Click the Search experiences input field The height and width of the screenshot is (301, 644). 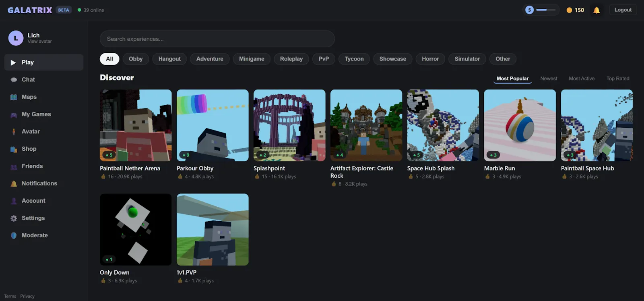tap(217, 39)
